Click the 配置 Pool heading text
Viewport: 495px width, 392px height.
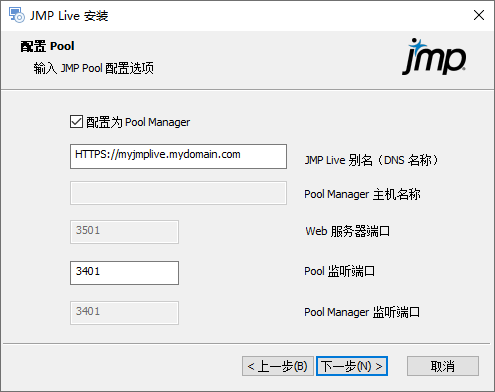pos(47,46)
